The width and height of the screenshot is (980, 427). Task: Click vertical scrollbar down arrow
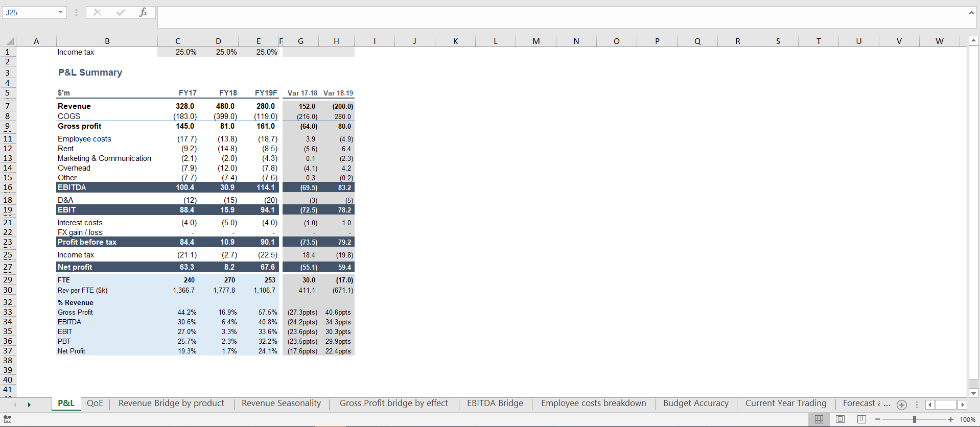coord(973,393)
